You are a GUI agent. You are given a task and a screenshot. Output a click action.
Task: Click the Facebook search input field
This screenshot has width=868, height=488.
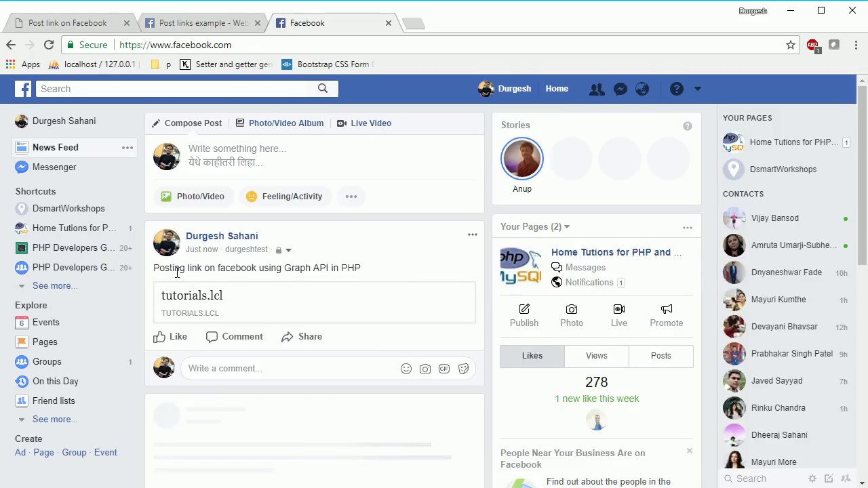(173, 89)
